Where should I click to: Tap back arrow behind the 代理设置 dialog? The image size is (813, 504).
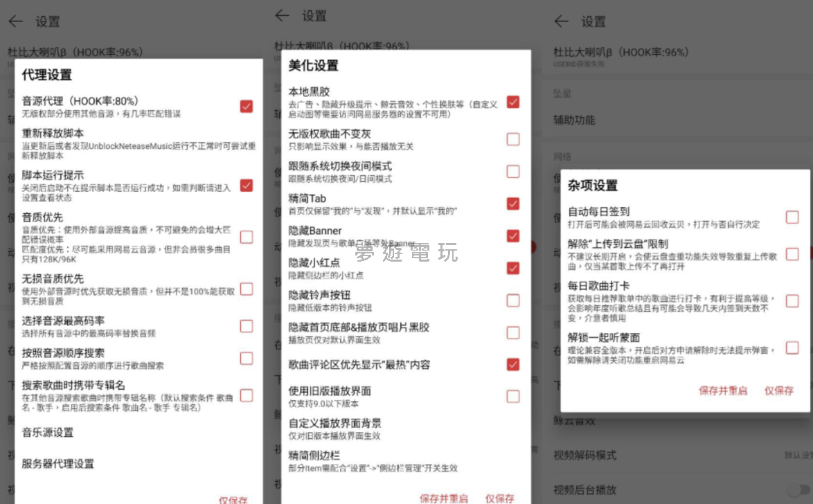coord(15,21)
